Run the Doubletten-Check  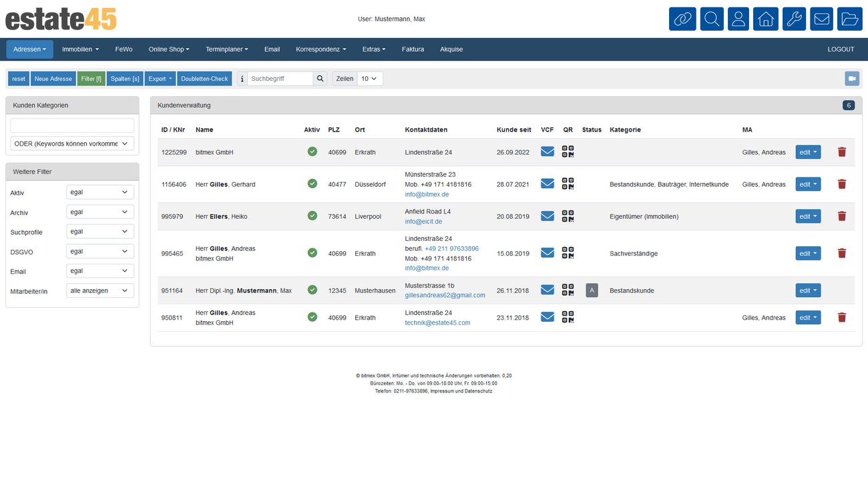204,79
